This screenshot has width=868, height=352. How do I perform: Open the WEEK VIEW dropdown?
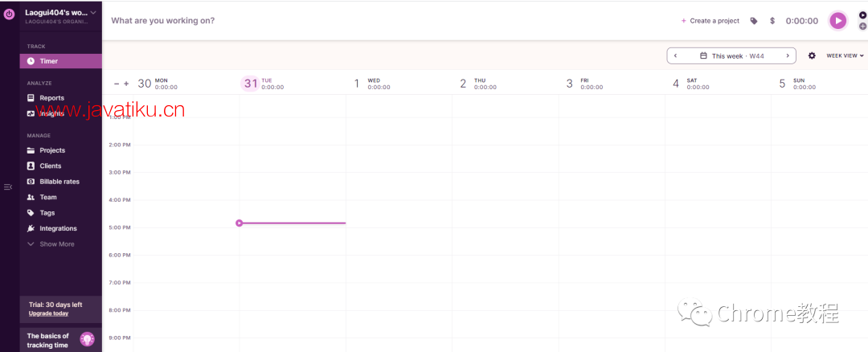(845, 56)
